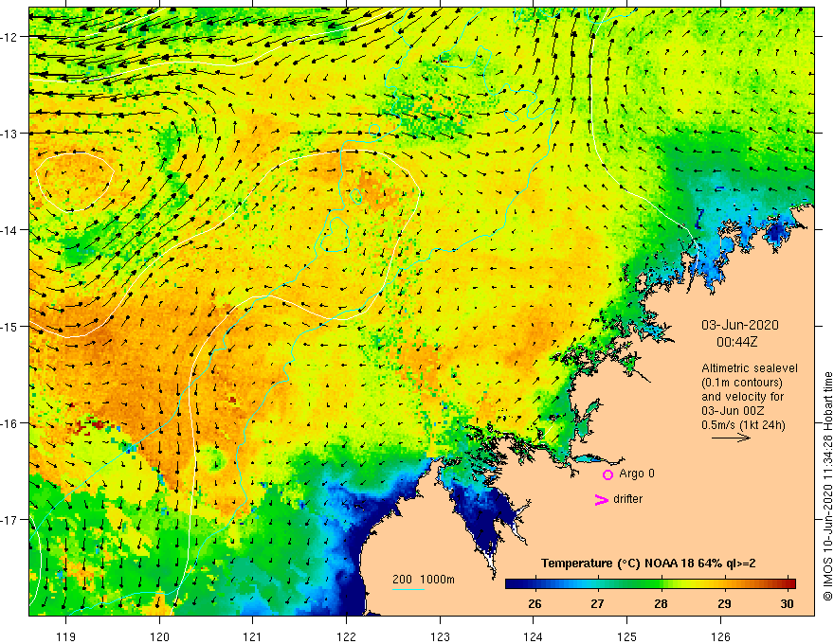Click the magenta Argo circle marker in legend

(x=607, y=474)
